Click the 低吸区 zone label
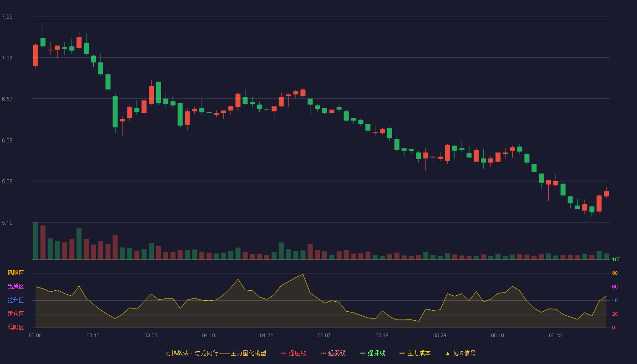This screenshot has height=364, width=637. click(15, 327)
